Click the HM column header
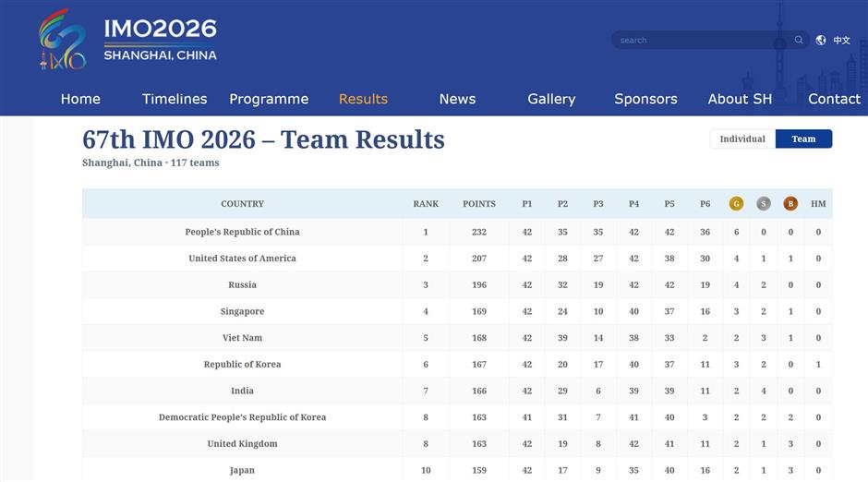This screenshot has width=868, height=482. (x=818, y=204)
